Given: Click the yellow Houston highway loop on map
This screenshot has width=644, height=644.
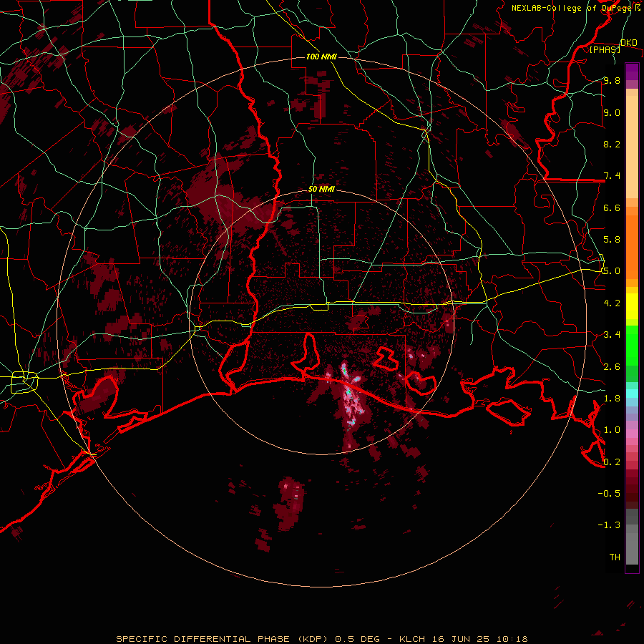Looking at the screenshot, I should [24, 381].
